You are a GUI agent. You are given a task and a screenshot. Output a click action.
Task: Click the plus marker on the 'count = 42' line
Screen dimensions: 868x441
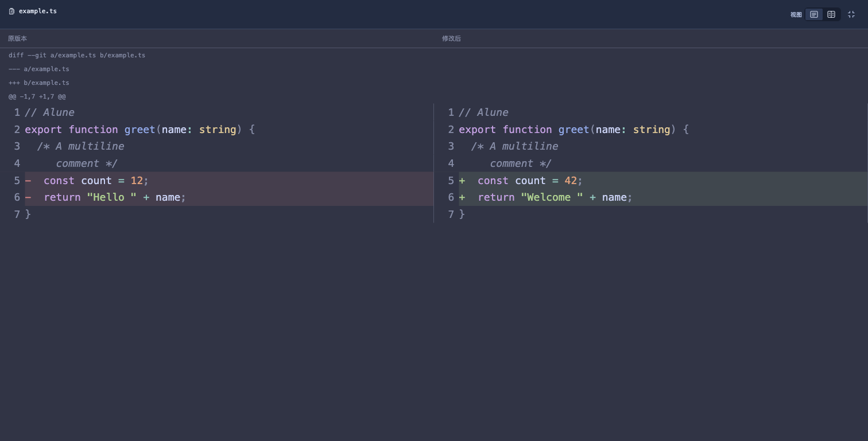[x=462, y=180]
